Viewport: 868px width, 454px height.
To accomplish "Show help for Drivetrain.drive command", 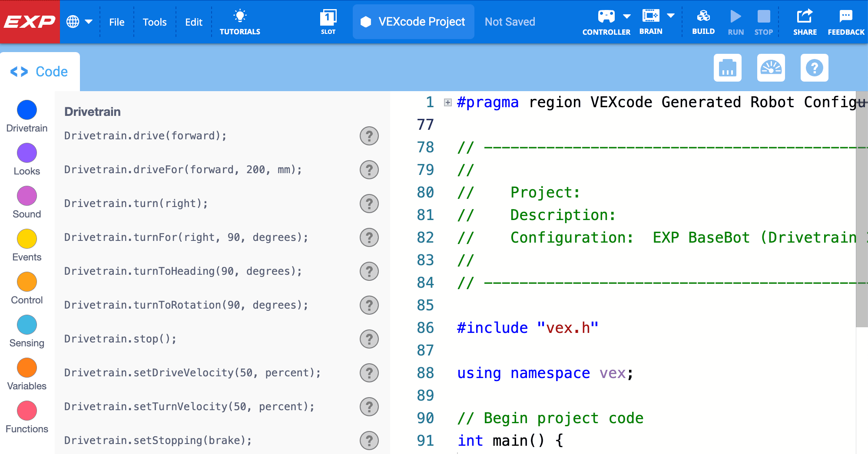I will tap(369, 136).
